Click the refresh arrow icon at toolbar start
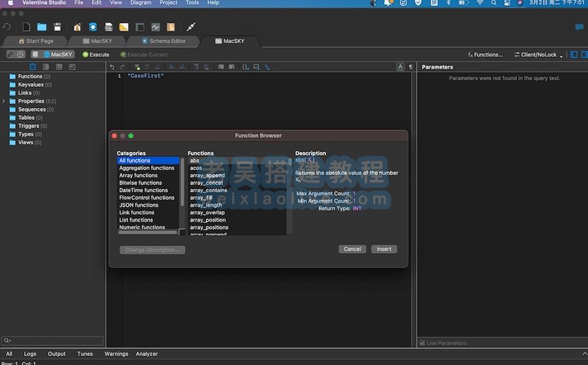 pos(7,27)
